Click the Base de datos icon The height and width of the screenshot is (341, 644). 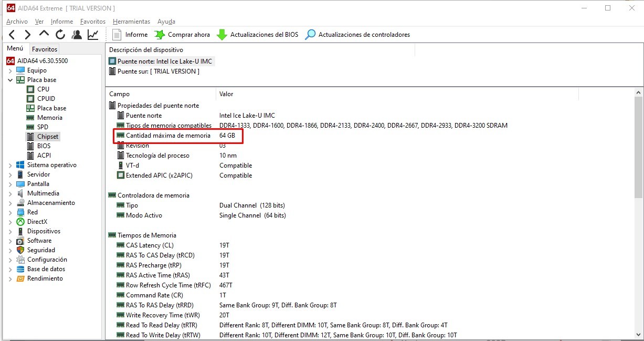[x=20, y=269]
